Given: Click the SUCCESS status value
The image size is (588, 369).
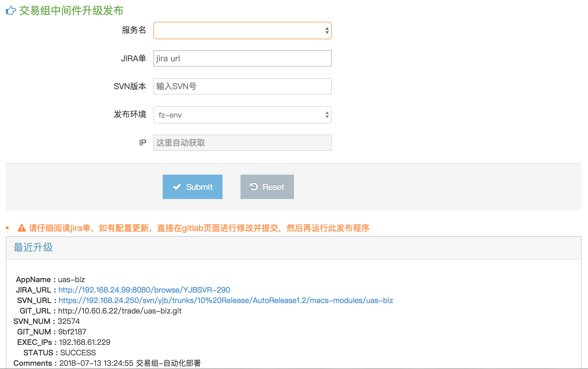Looking at the screenshot, I should (78, 353).
